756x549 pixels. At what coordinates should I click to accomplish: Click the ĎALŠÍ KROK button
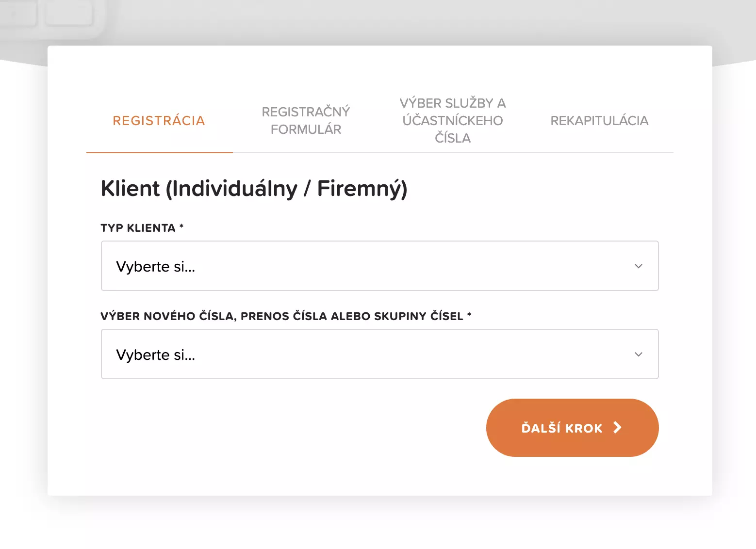(572, 427)
